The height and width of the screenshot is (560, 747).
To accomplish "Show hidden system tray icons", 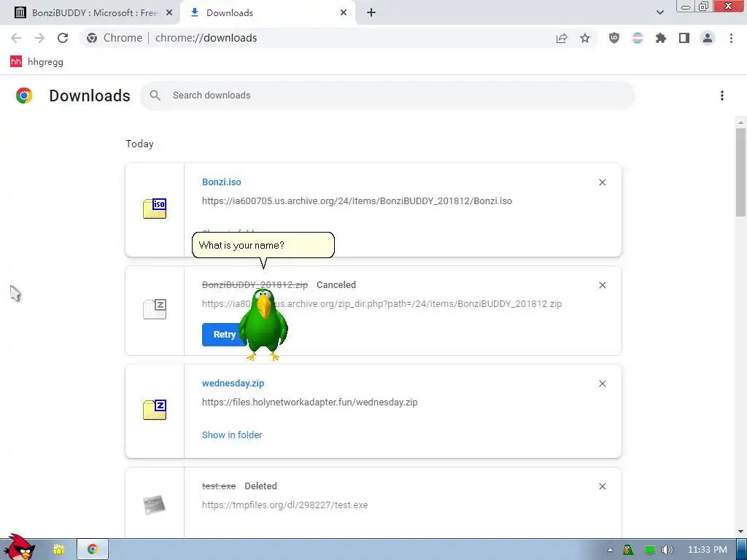I will tap(610, 550).
